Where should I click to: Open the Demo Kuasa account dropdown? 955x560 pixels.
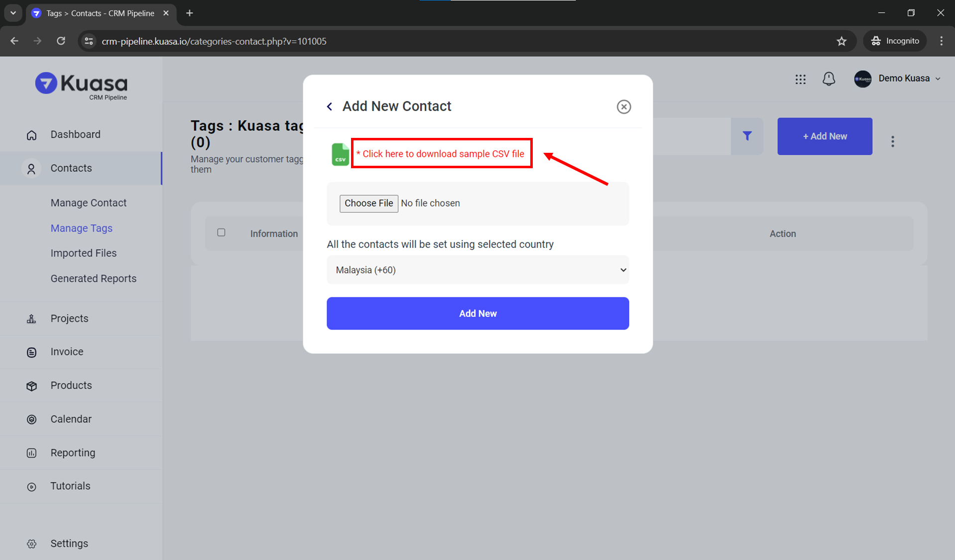(897, 79)
